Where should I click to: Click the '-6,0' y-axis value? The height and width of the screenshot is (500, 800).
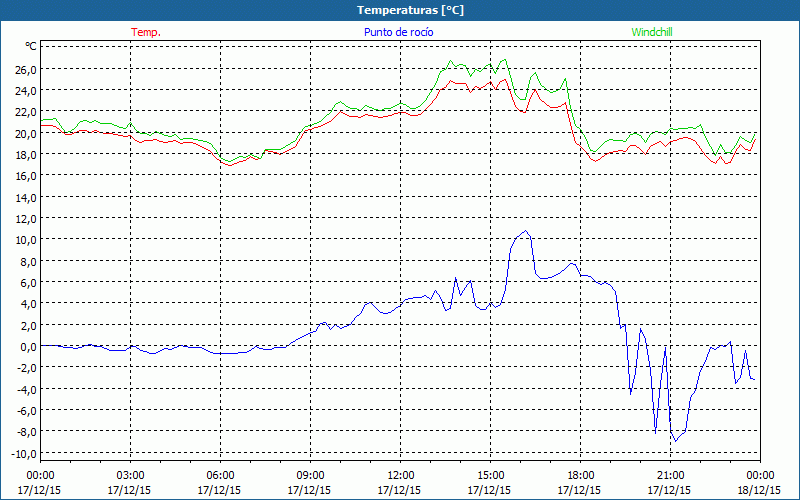[27, 411]
